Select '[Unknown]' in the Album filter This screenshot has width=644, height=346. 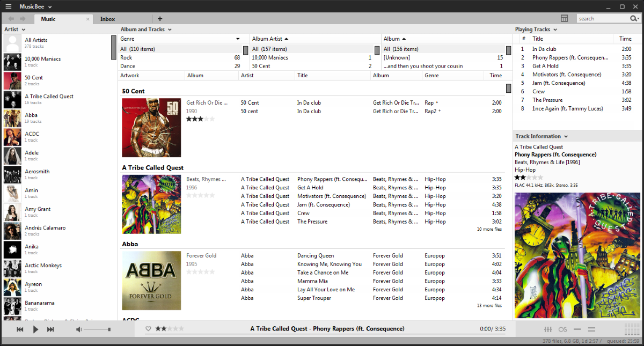(443, 57)
